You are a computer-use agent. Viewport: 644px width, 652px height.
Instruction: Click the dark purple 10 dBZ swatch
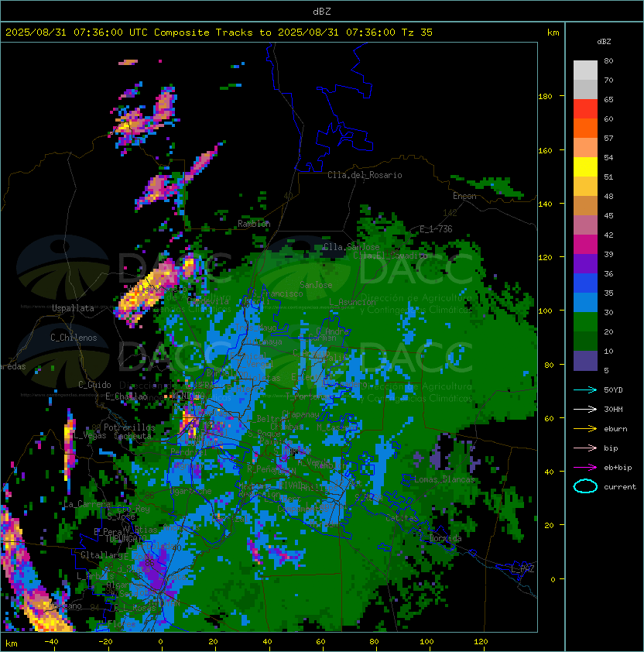(x=585, y=361)
